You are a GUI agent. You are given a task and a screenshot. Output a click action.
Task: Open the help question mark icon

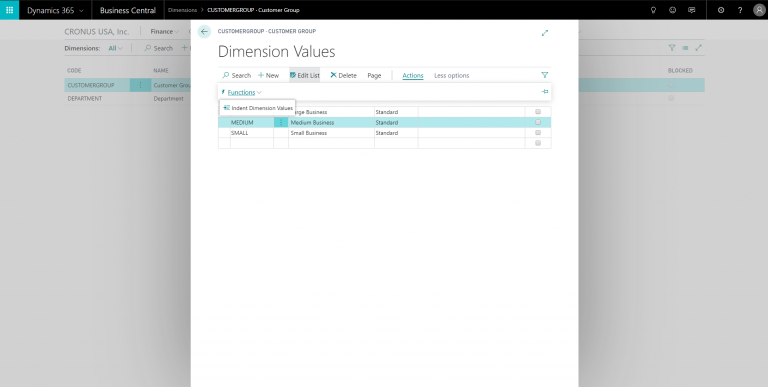click(740, 10)
